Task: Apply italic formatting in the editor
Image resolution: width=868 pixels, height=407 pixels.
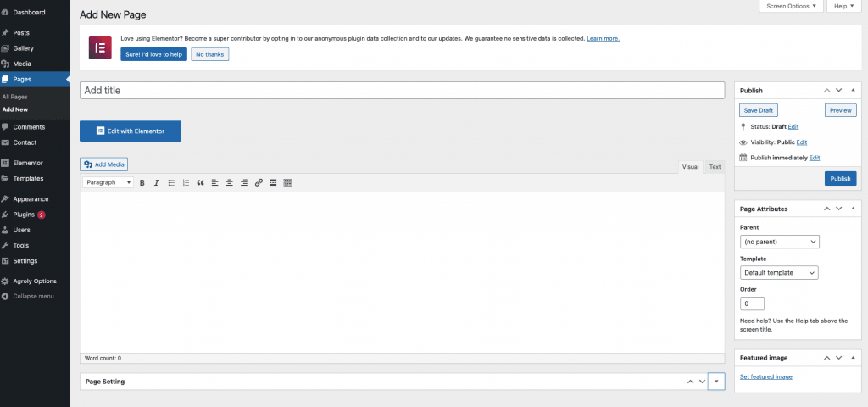Action: click(x=157, y=182)
